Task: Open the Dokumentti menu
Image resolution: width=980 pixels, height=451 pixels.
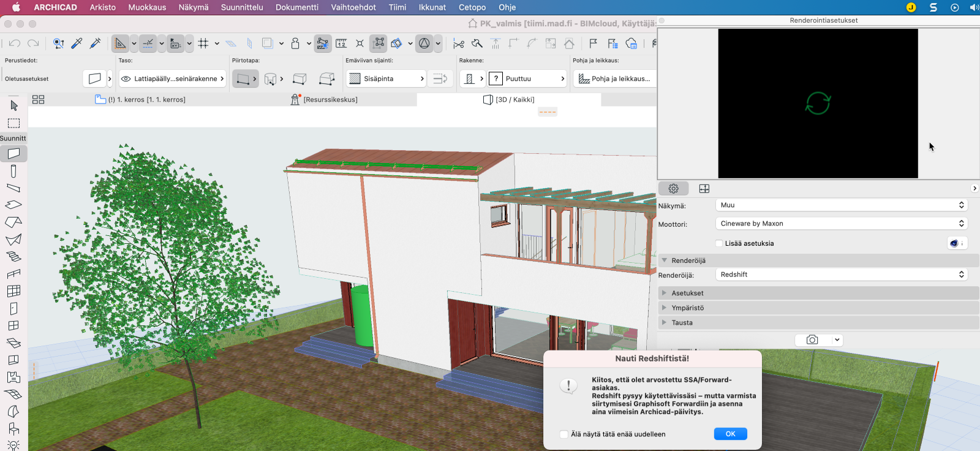Action: pos(297,7)
